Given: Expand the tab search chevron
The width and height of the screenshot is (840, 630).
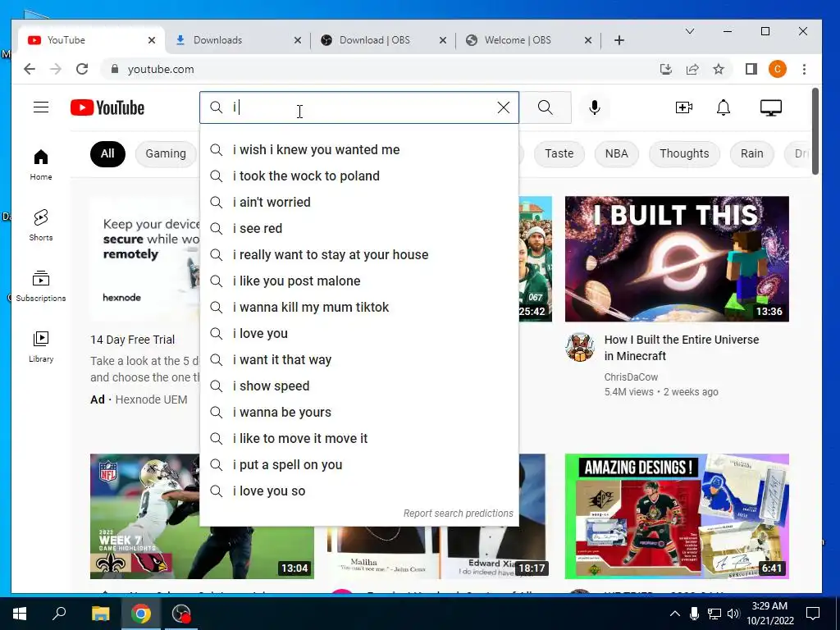Looking at the screenshot, I should coord(690,32).
